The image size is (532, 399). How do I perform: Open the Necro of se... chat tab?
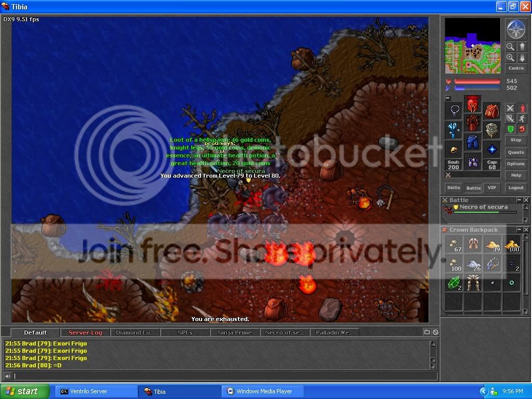pyautogui.click(x=285, y=332)
